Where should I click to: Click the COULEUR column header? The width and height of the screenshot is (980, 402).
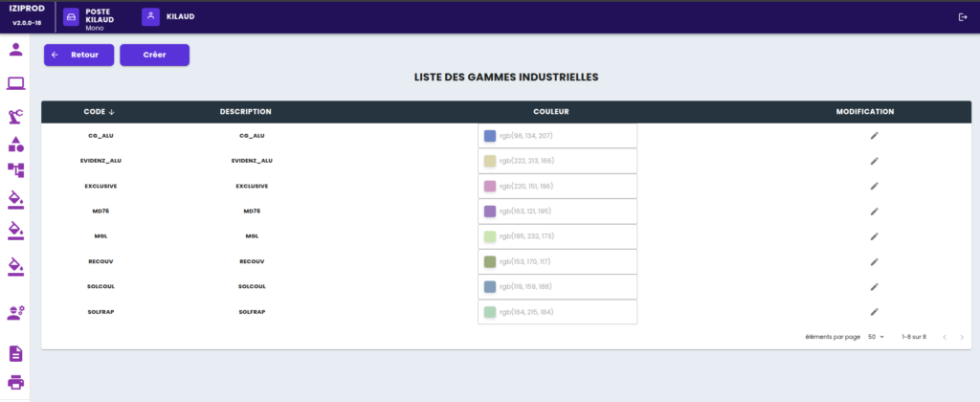550,112
